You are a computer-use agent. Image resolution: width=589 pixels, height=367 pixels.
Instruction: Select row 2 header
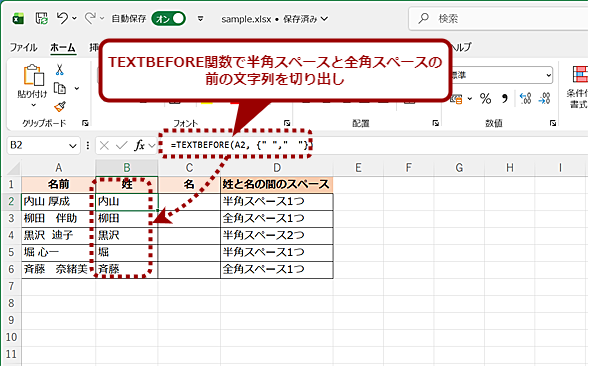(11, 202)
